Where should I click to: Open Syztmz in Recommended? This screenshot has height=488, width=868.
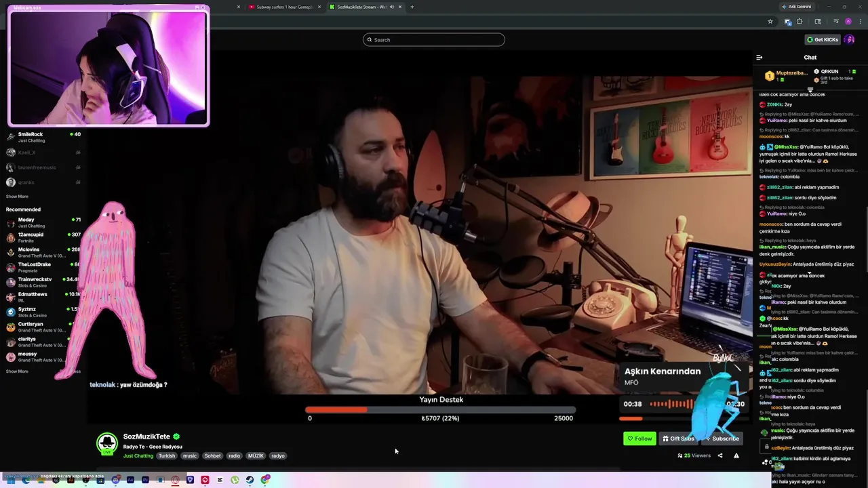click(43, 312)
